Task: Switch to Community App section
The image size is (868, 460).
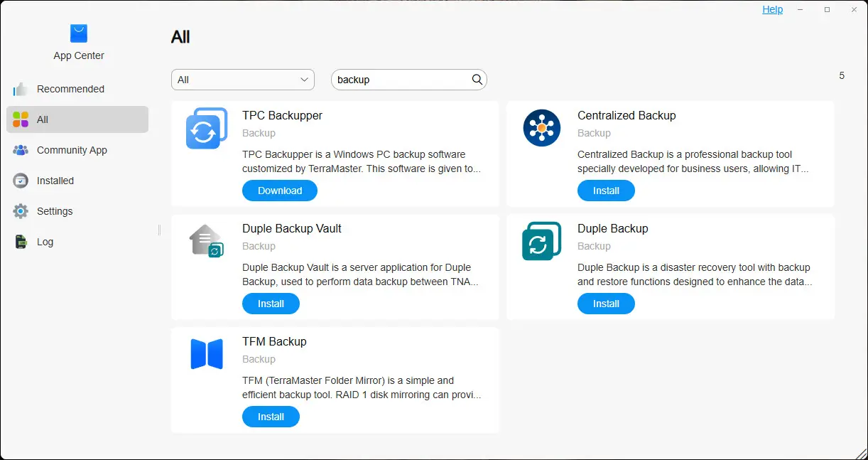Action: [x=72, y=150]
